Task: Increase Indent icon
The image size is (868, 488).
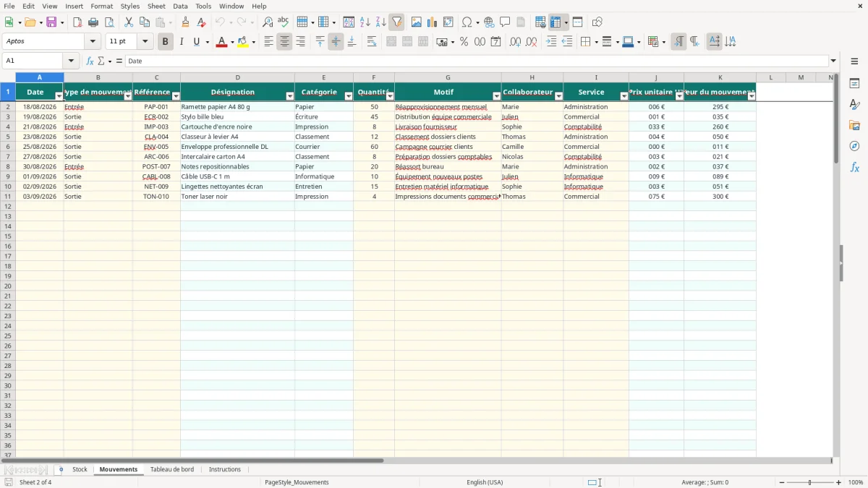Action: 551,42
